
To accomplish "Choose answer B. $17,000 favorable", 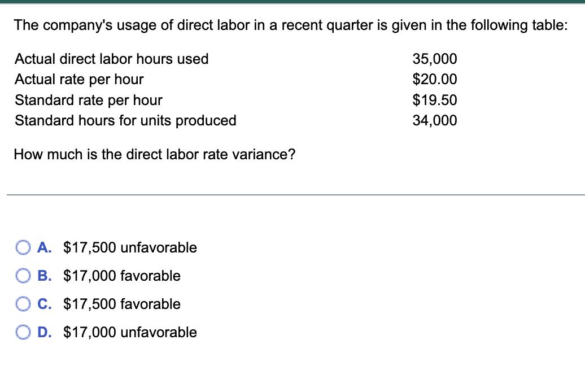I will [x=122, y=276].
